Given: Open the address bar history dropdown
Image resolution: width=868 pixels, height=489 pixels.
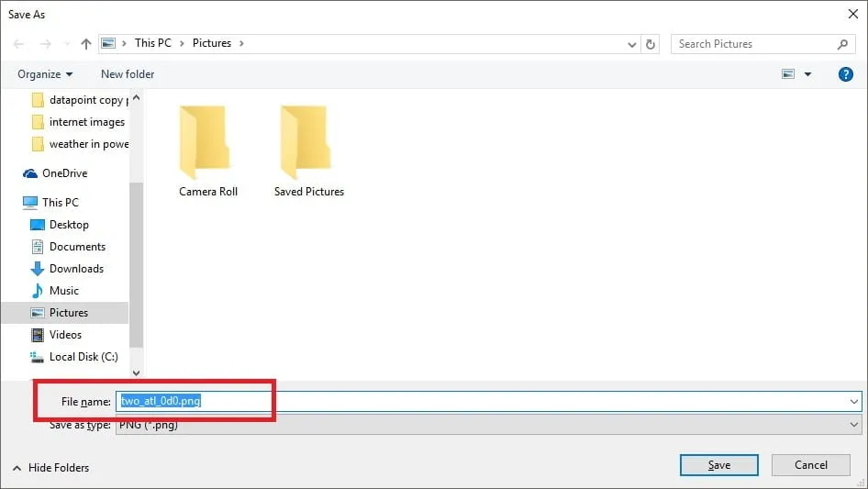Looking at the screenshot, I should click(631, 44).
